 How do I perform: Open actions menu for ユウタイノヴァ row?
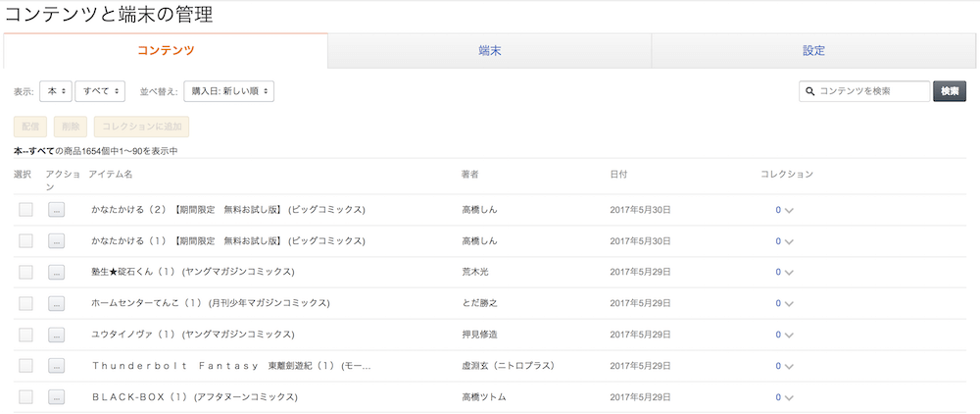[x=56, y=335]
